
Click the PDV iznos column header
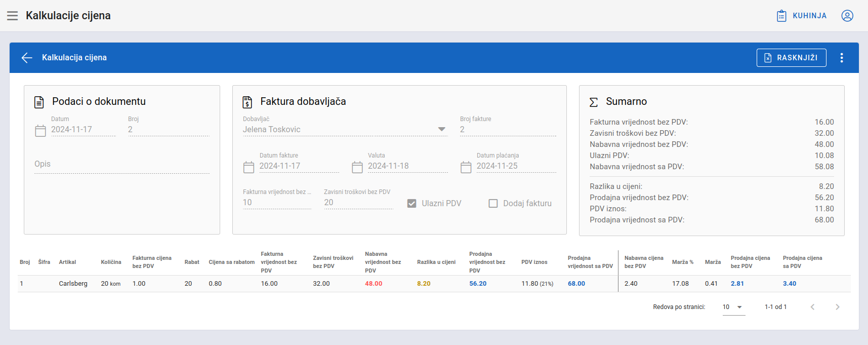tap(534, 262)
